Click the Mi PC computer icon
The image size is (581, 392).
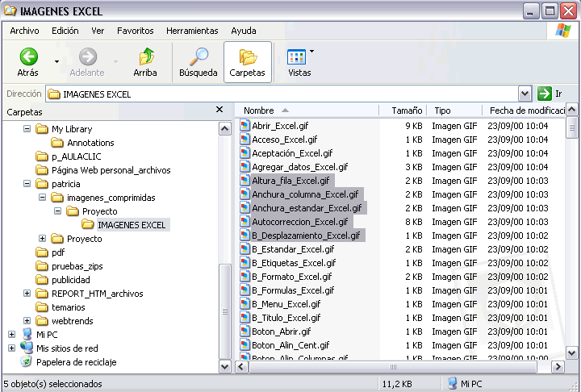pos(27,334)
